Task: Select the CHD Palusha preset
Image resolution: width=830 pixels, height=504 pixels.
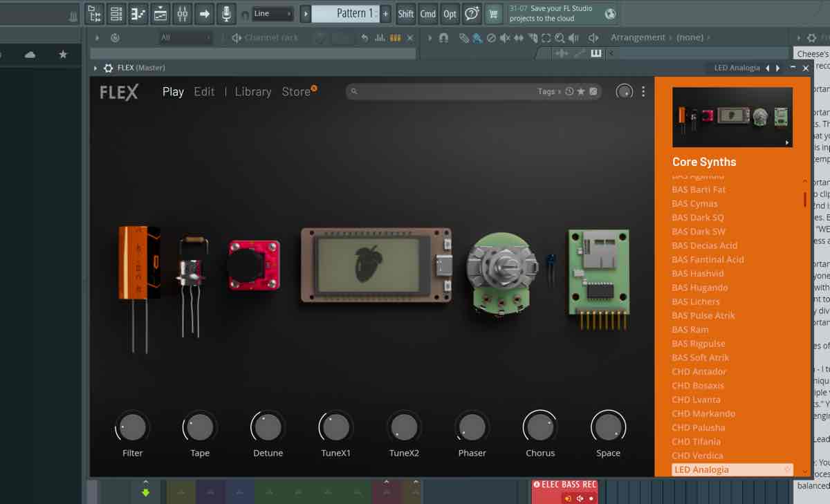Action: coord(699,428)
